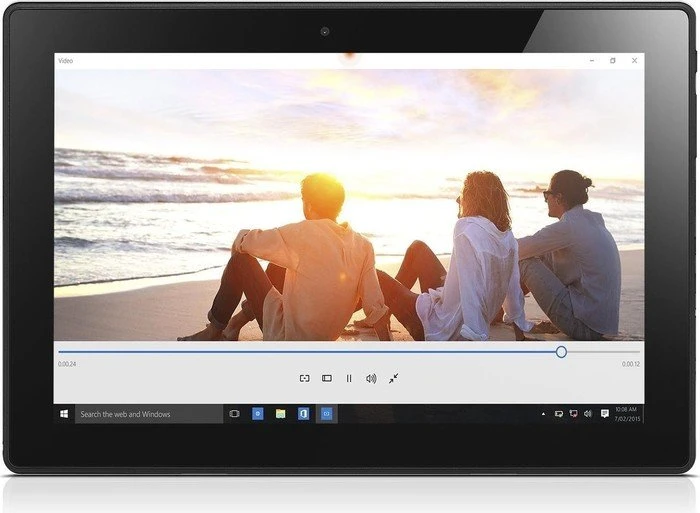Click the unplayed portion of the seek track
The image size is (700, 513).
click(x=603, y=352)
